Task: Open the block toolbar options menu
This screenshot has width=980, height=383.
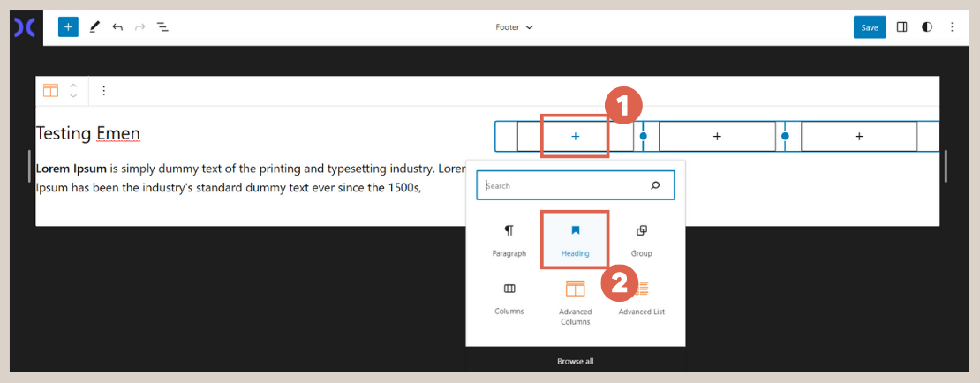Action: [103, 90]
